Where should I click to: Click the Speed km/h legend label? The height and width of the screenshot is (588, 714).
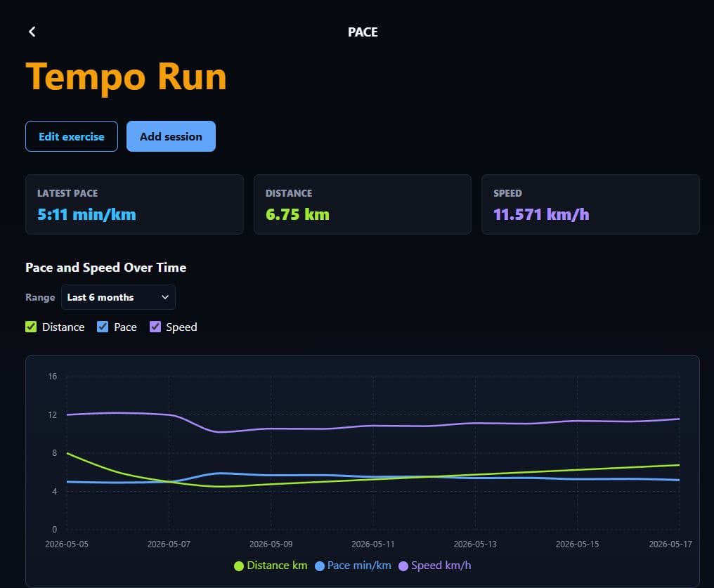pos(441,566)
